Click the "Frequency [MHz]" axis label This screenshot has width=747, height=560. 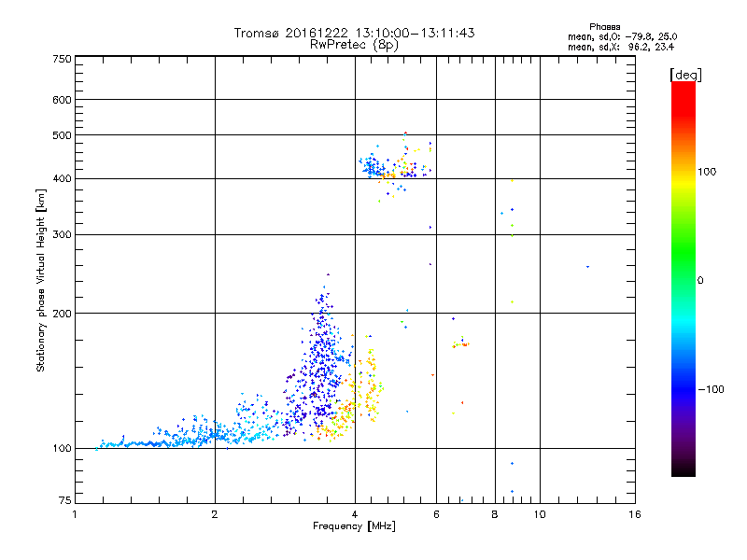pos(354,526)
